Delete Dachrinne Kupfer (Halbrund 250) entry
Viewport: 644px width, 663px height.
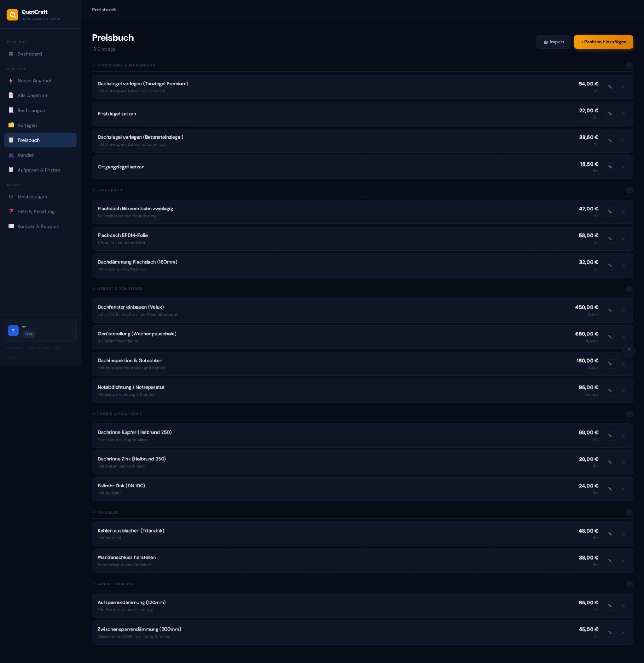click(x=623, y=436)
